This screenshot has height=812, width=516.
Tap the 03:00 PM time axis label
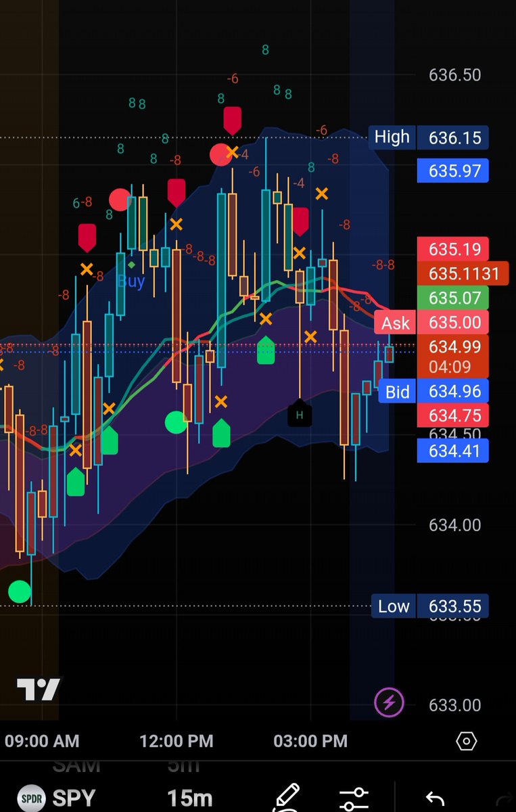click(x=310, y=741)
